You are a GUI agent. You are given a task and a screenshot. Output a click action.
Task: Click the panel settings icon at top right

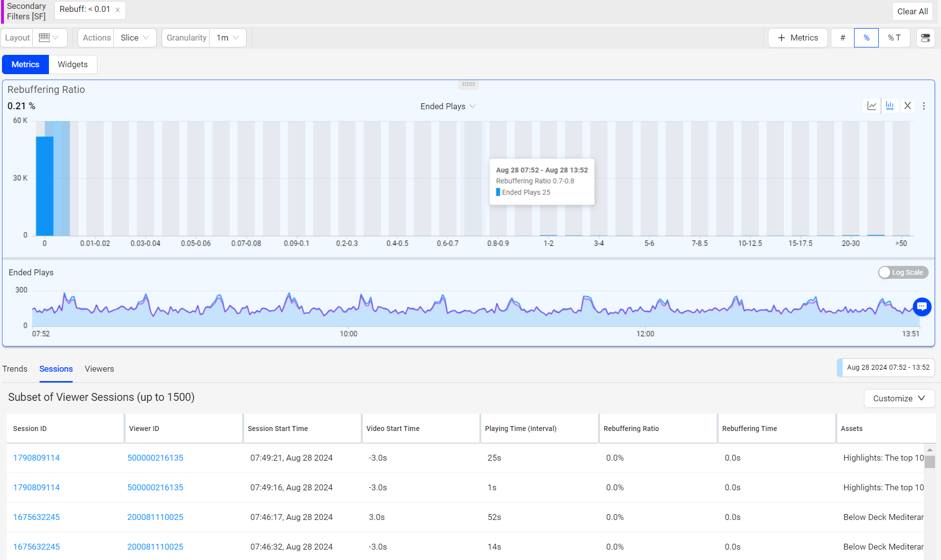click(925, 38)
